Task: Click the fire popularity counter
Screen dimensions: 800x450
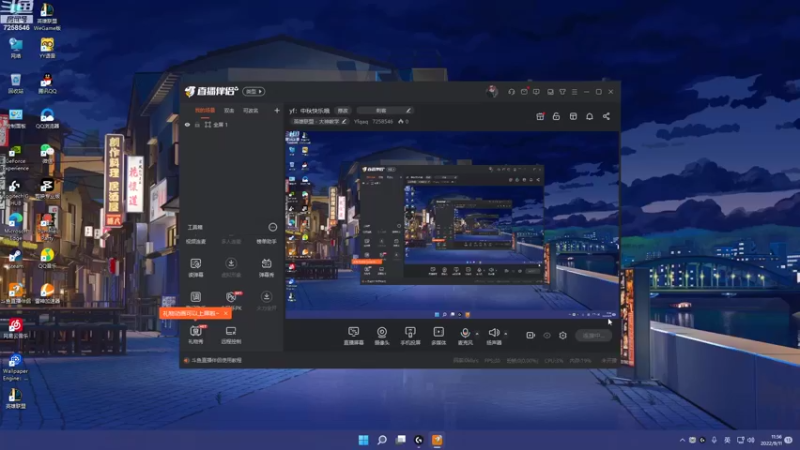Action: tap(403, 121)
